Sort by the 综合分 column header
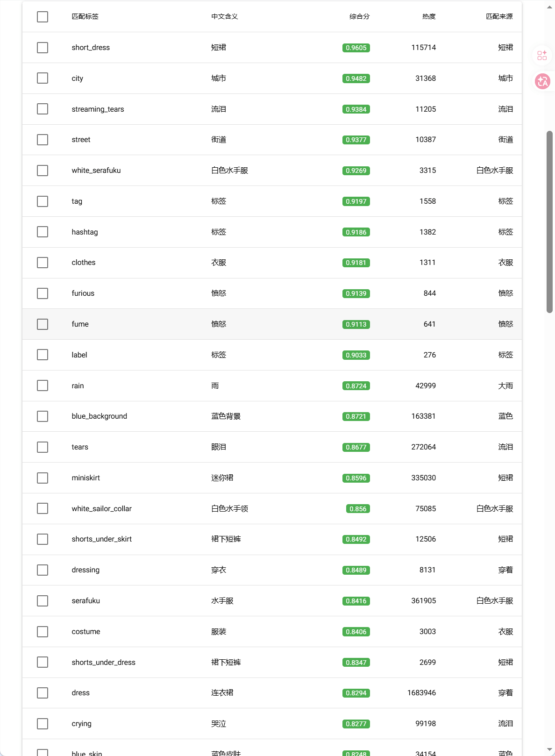 tap(359, 17)
